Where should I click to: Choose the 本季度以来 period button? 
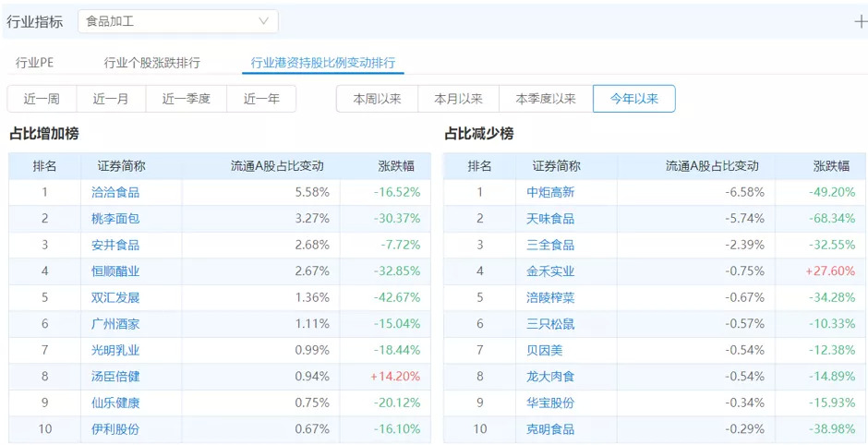pyautogui.click(x=546, y=99)
